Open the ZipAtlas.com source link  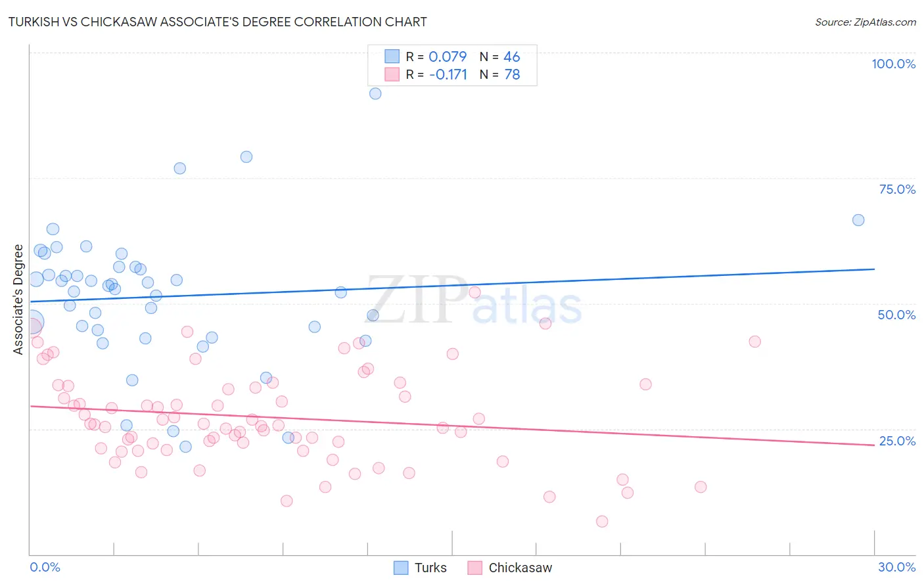click(866, 22)
